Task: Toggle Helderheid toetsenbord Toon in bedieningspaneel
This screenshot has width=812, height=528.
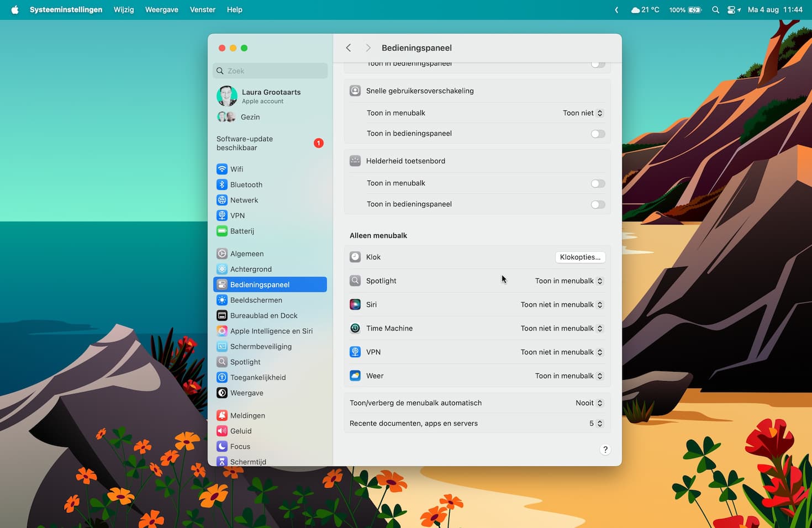Action: [x=598, y=204]
